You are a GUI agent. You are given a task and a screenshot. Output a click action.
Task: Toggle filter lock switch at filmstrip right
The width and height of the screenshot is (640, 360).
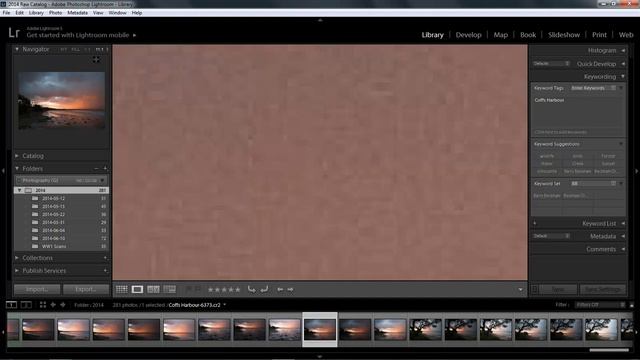[x=631, y=305]
